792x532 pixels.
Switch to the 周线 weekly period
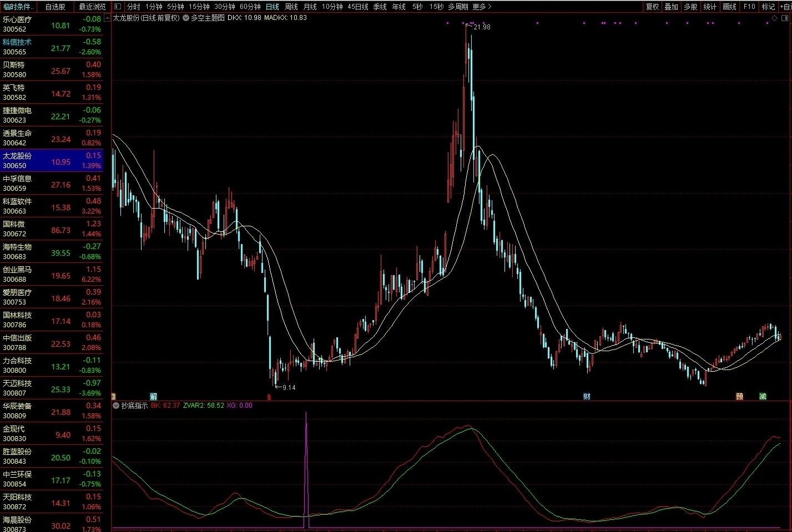[x=291, y=7]
